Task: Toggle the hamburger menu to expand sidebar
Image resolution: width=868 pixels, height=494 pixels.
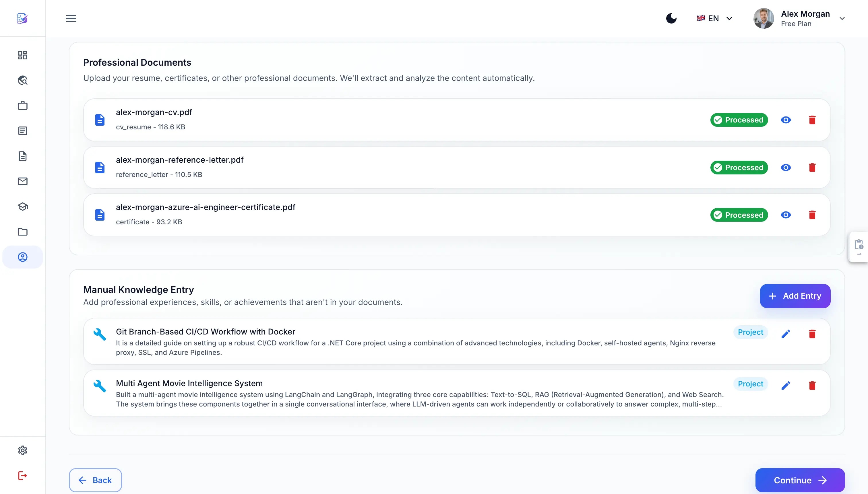Action: [71, 18]
